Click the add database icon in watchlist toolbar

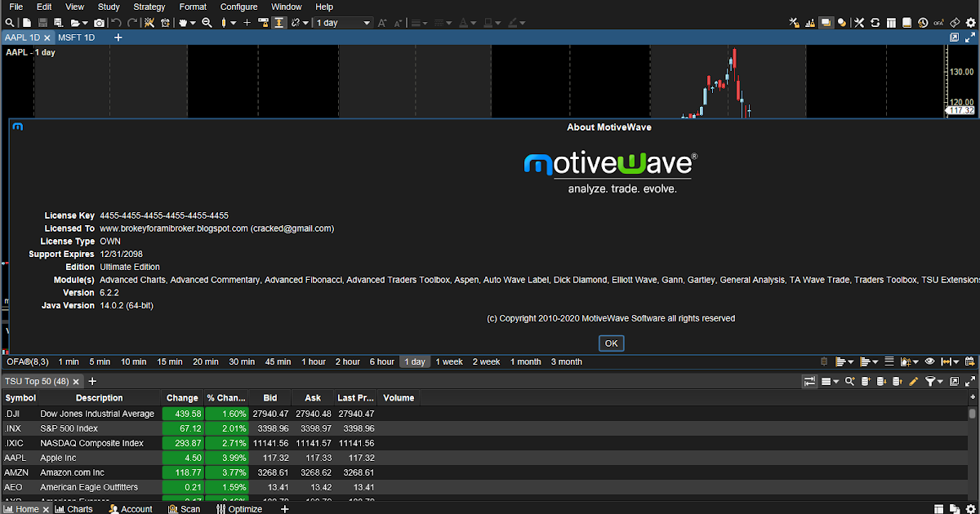pos(865,381)
